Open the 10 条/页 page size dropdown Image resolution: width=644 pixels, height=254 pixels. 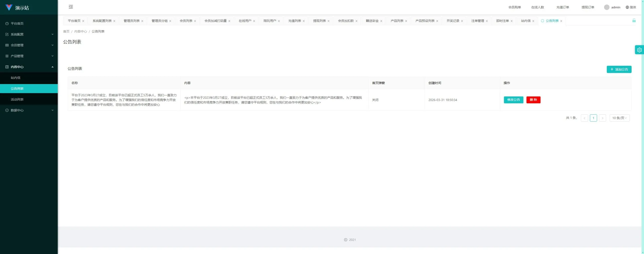pyautogui.click(x=620, y=118)
